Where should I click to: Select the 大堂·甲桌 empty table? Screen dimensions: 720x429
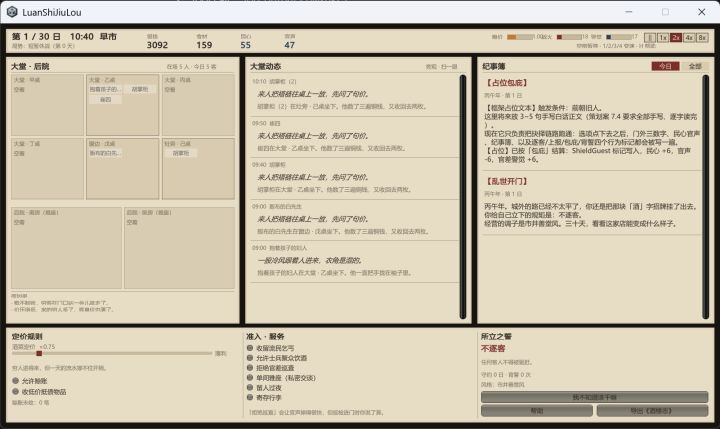[48, 105]
